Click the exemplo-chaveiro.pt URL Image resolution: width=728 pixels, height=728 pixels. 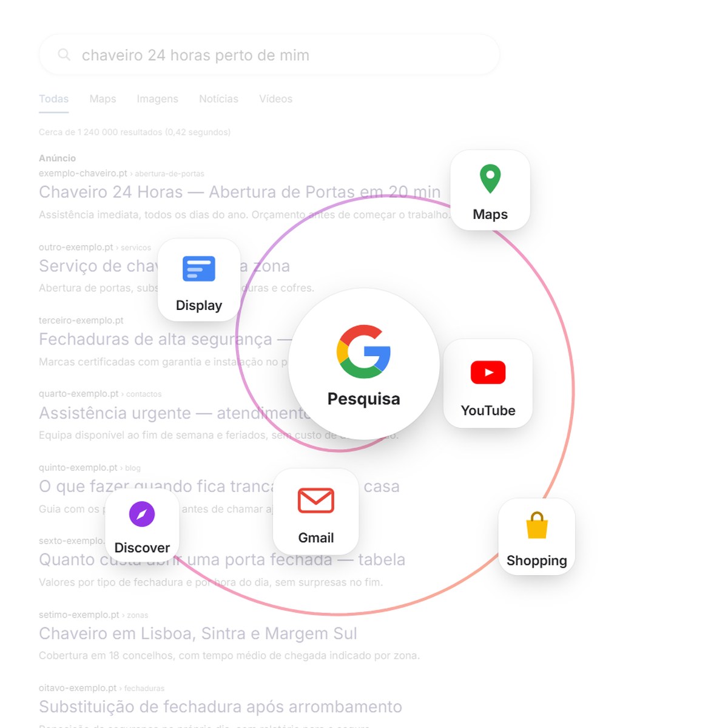(83, 174)
